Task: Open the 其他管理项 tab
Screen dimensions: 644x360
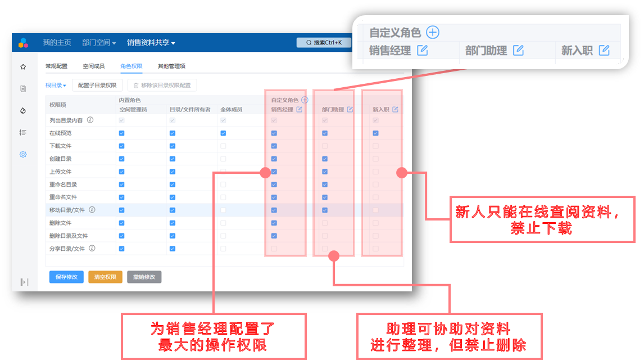Action: (172, 66)
